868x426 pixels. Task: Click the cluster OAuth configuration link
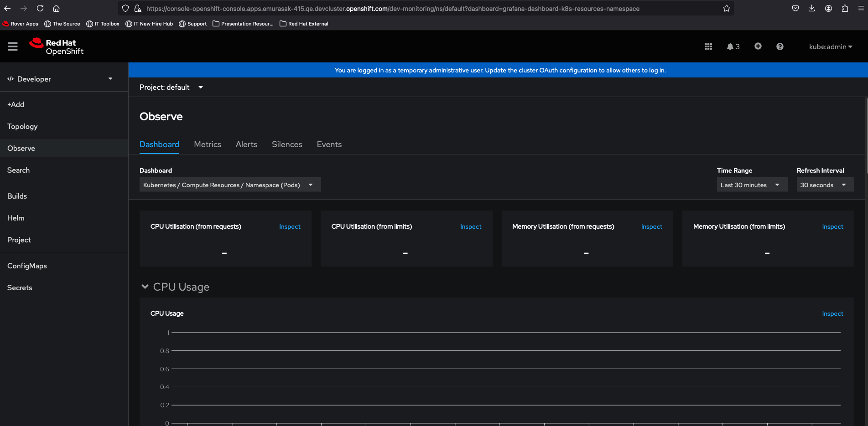tap(557, 70)
